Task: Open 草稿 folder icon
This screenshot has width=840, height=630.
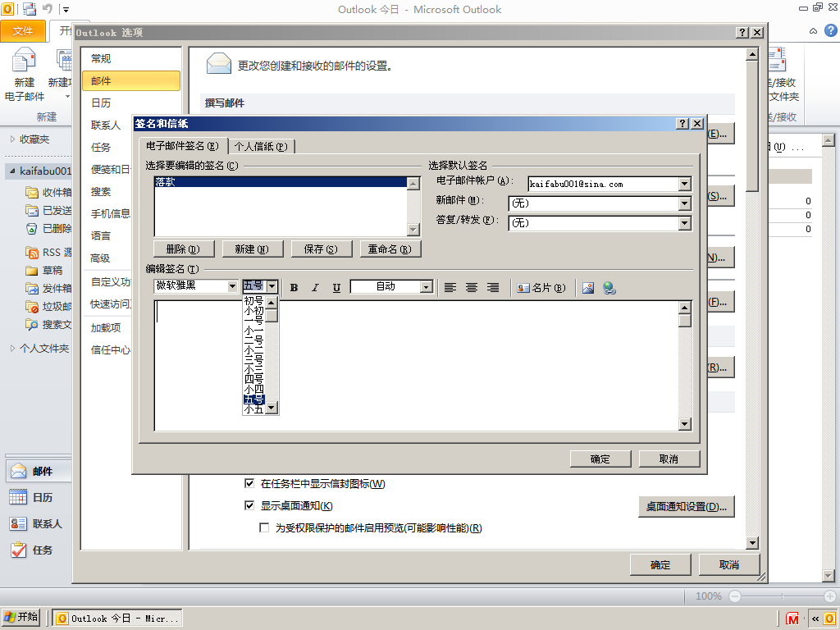Action: tap(32, 271)
